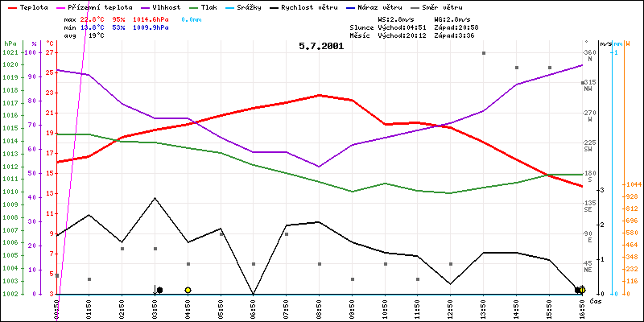The width and height of the screenshot is (644, 322).
Task: Click the hPa pressure axis unit label
Action: coord(10,43)
